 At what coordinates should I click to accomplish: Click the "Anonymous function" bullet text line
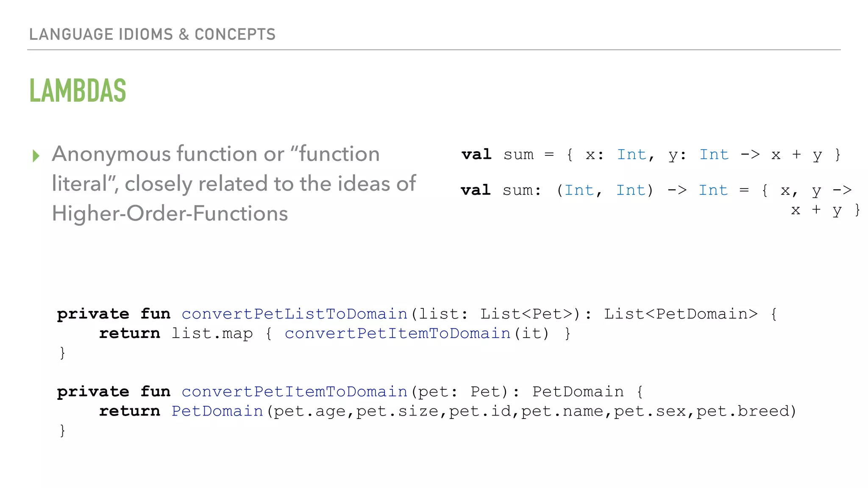pyautogui.click(x=215, y=154)
